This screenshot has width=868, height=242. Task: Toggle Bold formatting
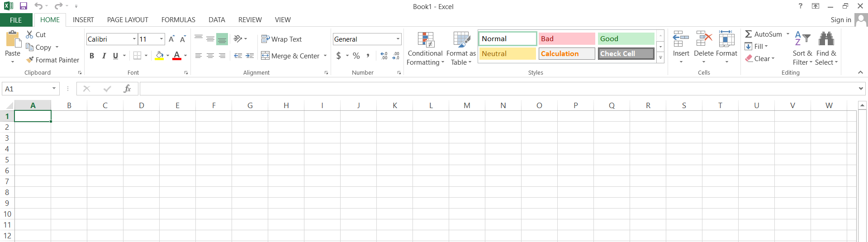[92, 56]
